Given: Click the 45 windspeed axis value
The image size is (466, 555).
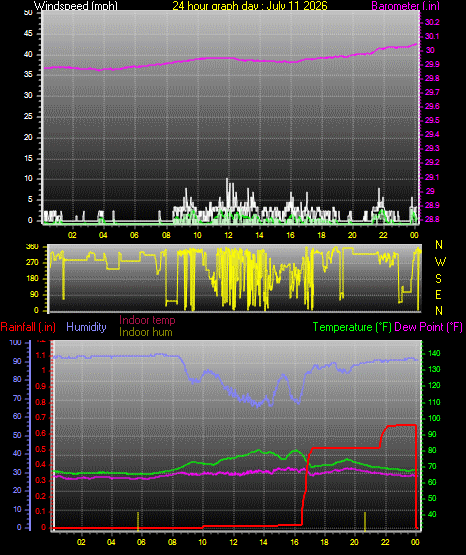Looking at the screenshot, I should [x=28, y=33].
